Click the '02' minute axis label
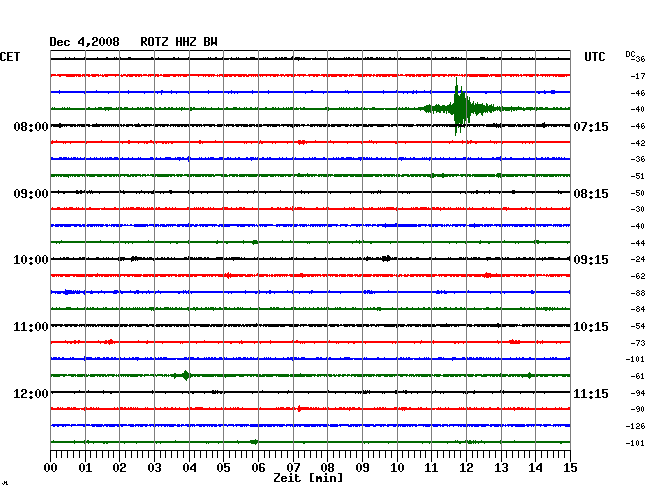The width and height of the screenshot is (650, 494). 119,467
